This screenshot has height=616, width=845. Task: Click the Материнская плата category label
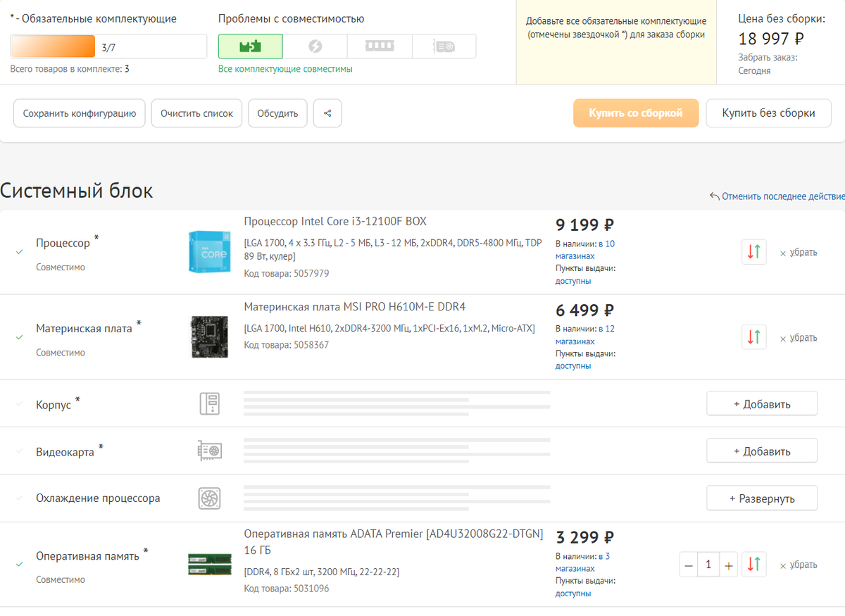coord(84,328)
